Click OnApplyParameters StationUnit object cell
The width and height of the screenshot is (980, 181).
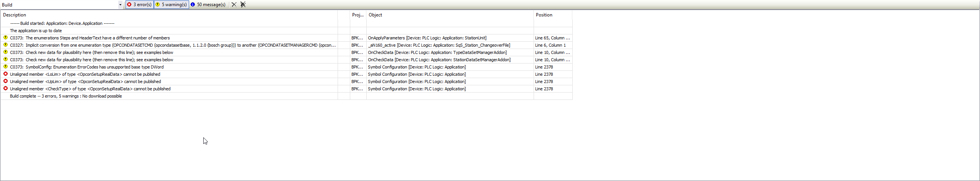point(427,38)
